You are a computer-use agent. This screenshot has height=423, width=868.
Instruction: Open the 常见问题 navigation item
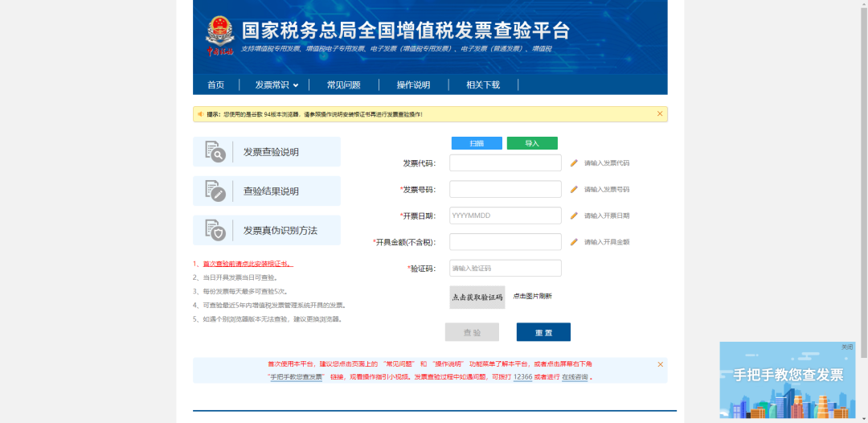pyautogui.click(x=344, y=84)
